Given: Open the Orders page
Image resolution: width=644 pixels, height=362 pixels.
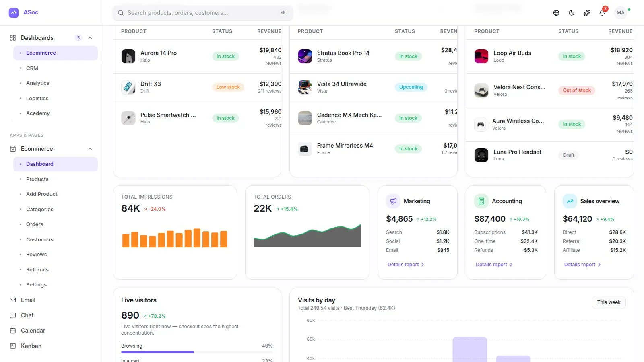Looking at the screenshot, I should pos(56,224).
